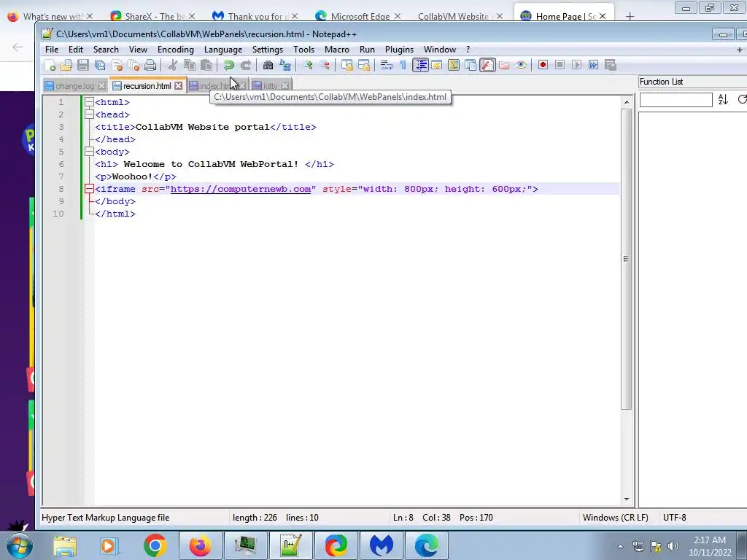Click the Close document toolbar icon
747x560 pixels.
[117, 65]
